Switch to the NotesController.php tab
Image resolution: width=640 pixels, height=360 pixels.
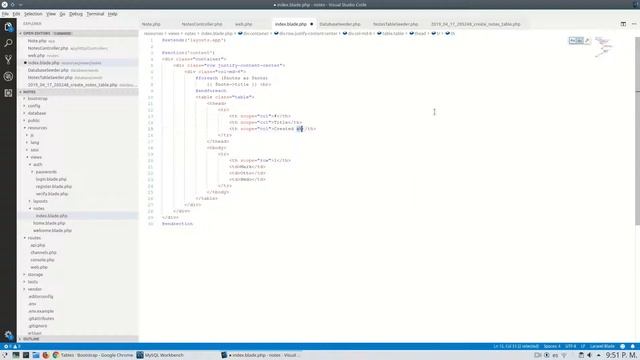(202, 24)
